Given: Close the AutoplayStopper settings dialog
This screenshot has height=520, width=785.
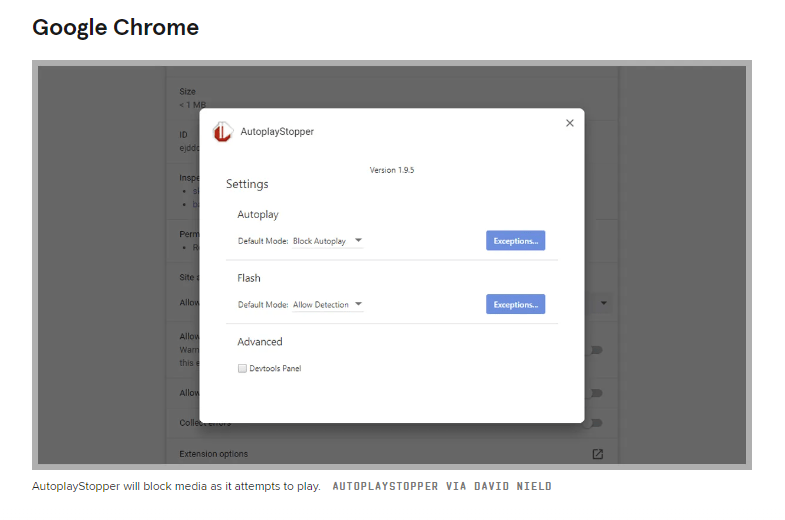Looking at the screenshot, I should click(x=570, y=123).
